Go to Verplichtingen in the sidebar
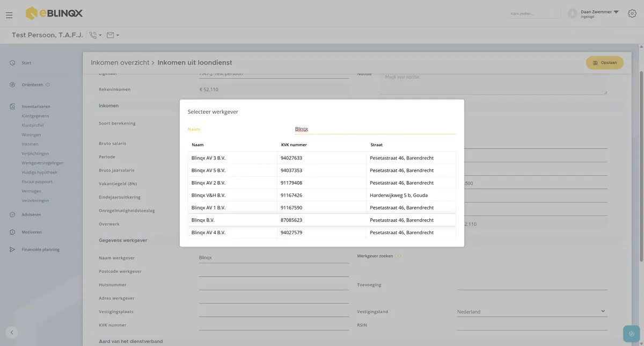Image resolution: width=644 pixels, height=346 pixels. pyautogui.click(x=35, y=154)
